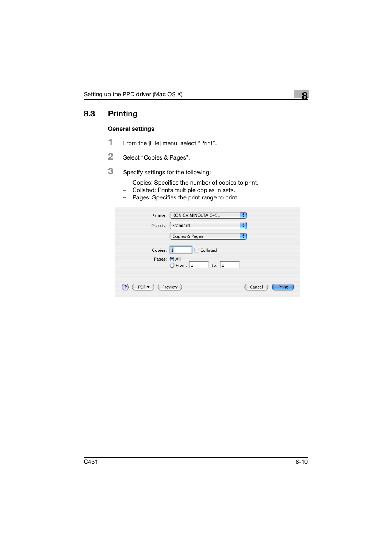Click the header text Setting up the PPD driver

[x=133, y=94]
